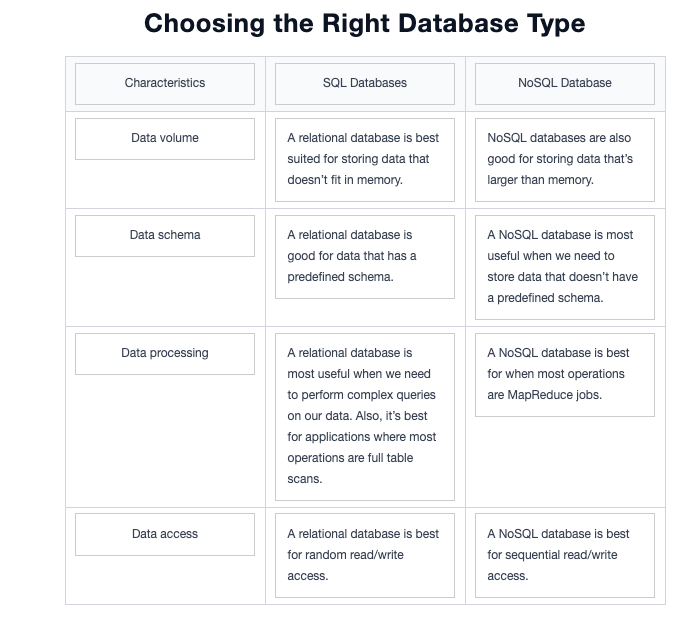Select SQL cell about data not fitting memory

pos(365,160)
